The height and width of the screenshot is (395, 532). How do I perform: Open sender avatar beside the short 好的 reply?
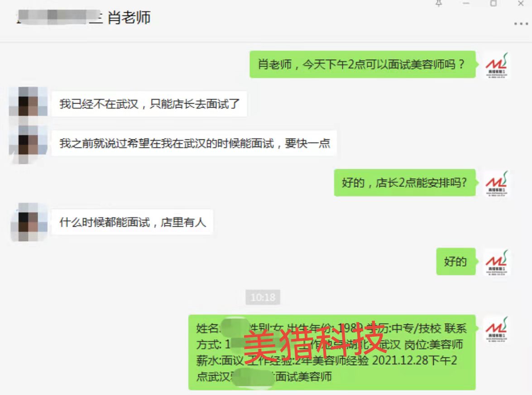(x=496, y=262)
